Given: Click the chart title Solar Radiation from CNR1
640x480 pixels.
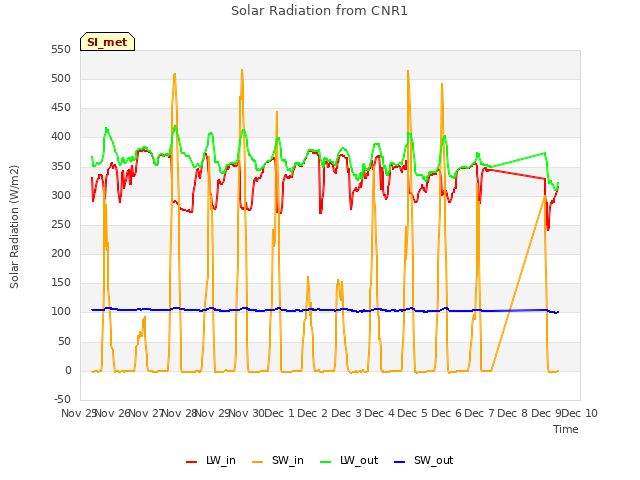Looking at the screenshot, I should coord(319,11).
